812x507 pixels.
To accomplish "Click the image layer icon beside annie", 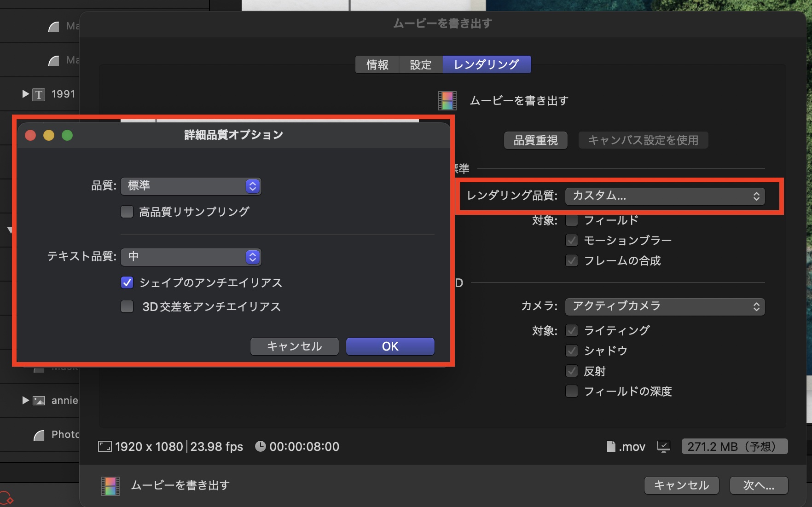I will click(39, 401).
